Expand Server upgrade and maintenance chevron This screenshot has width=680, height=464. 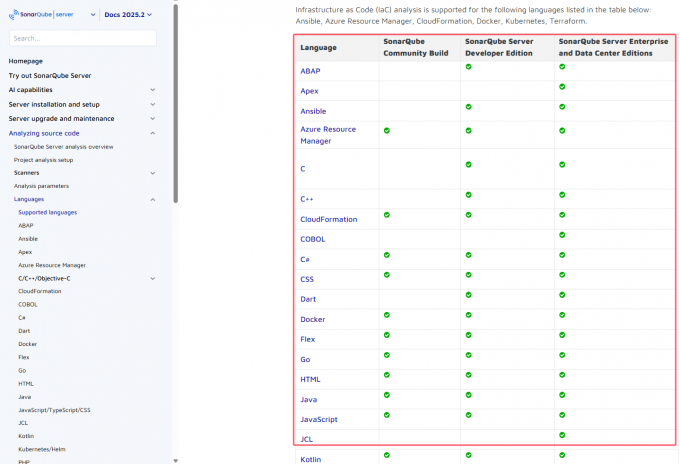pyautogui.click(x=153, y=118)
